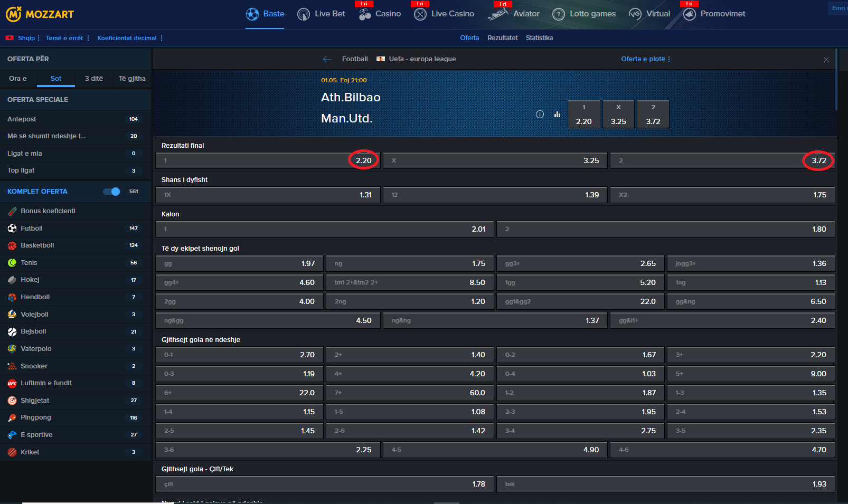Select gg1&gg2 at 22.0
The height and width of the screenshot is (504, 848).
tap(580, 301)
